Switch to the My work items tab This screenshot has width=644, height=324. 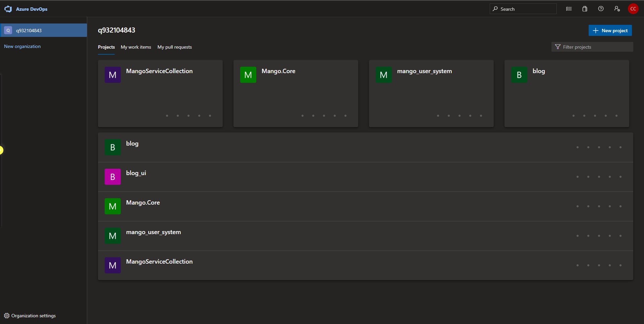tap(136, 47)
